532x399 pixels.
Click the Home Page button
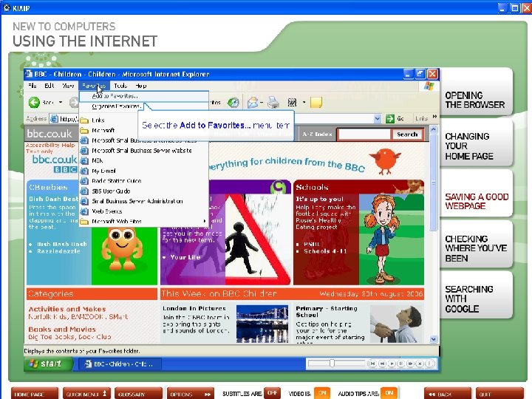[x=35, y=394]
